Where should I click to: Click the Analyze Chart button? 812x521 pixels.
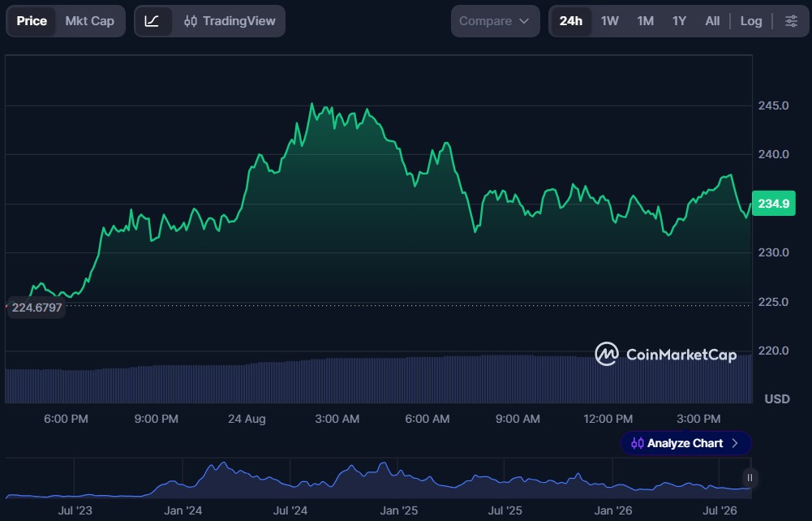(x=685, y=443)
